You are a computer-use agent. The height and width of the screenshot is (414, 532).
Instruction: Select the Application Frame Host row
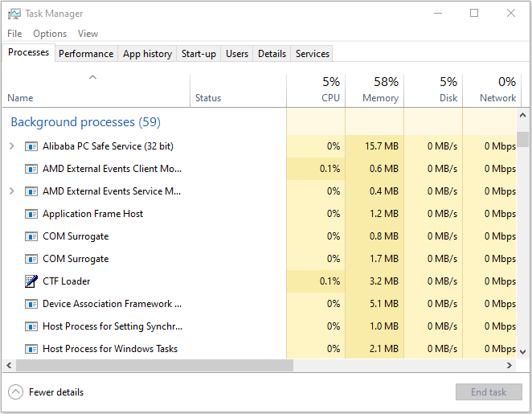[260, 214]
